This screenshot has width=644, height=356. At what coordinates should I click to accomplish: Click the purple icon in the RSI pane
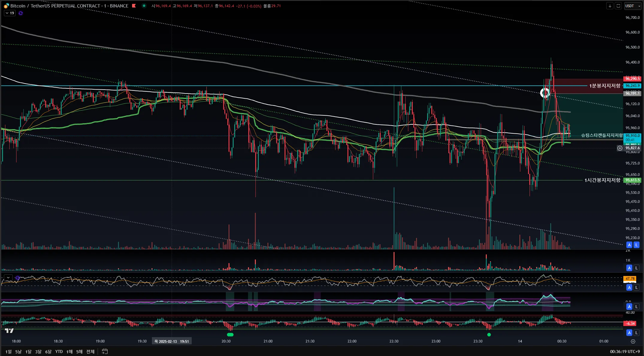click(x=18, y=278)
